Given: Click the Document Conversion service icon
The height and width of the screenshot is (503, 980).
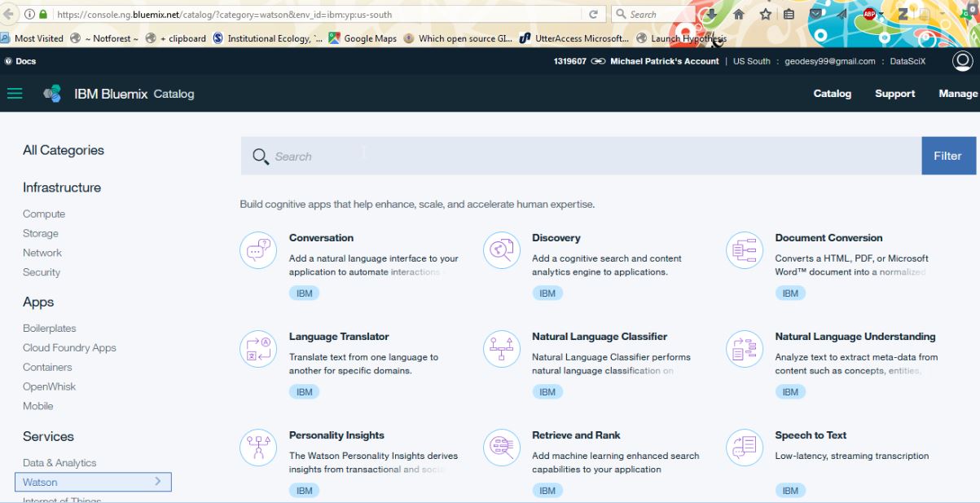Looking at the screenshot, I should tap(745, 250).
